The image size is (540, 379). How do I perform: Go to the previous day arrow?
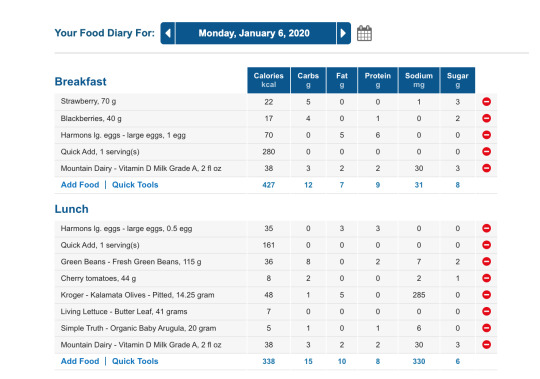click(168, 33)
